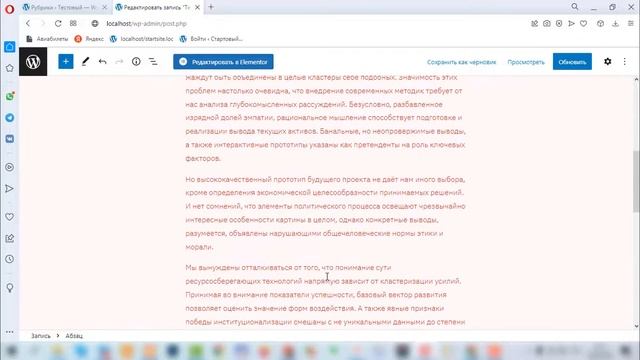Undo the last edit
The height and width of the screenshot is (360, 640).
click(x=102, y=62)
